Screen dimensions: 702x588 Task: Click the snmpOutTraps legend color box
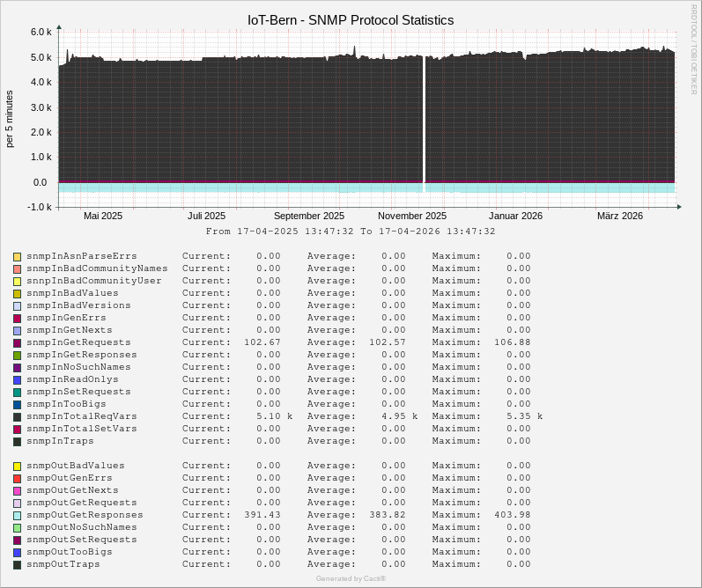tap(17, 564)
